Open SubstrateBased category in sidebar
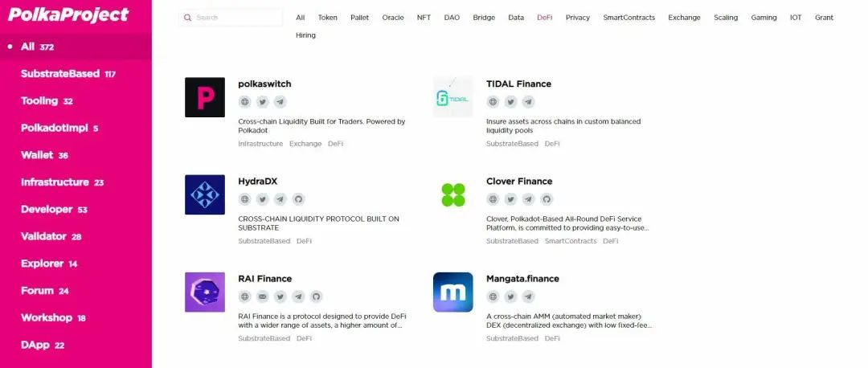The image size is (868, 368). 68,74
